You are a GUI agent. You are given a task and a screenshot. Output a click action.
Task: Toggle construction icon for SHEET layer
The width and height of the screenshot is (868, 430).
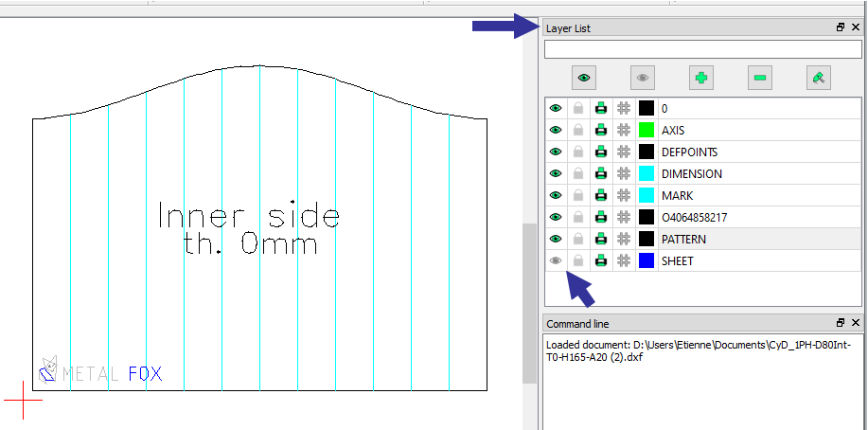tap(624, 260)
